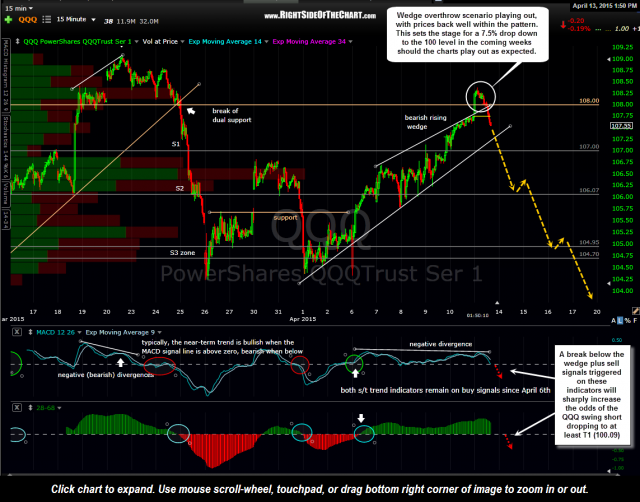
Task: Click the S2 support label
Action: pos(180,189)
